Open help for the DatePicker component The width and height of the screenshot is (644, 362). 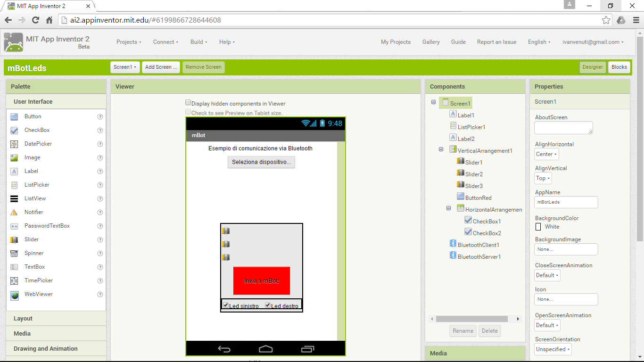99,144
